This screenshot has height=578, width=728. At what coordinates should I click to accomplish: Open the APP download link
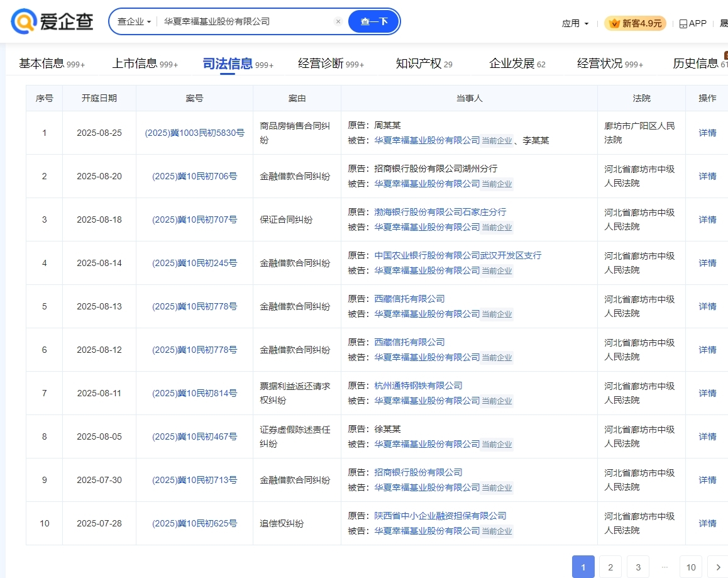[x=693, y=23]
